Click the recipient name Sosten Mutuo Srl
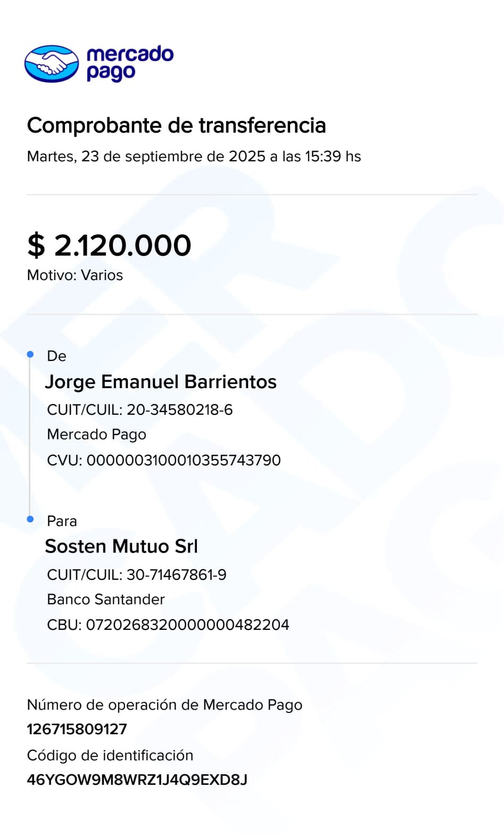Image resolution: width=504 pixels, height=837 pixels. tap(121, 546)
